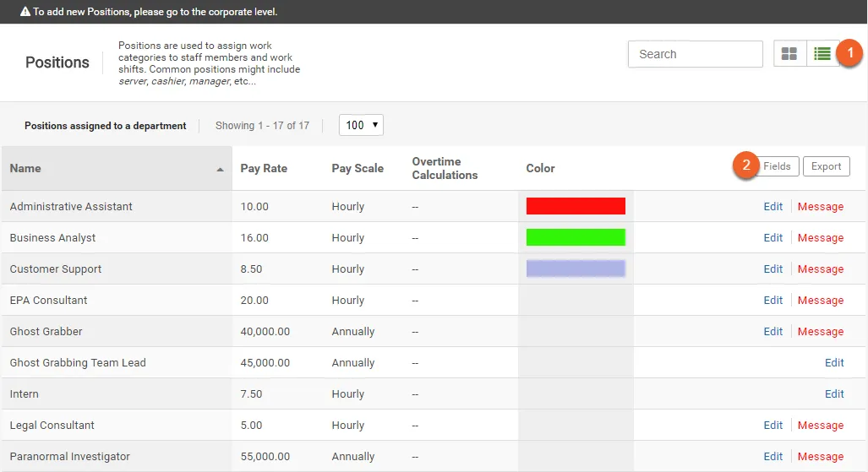Message the Paranormal Investigator position

point(821,457)
